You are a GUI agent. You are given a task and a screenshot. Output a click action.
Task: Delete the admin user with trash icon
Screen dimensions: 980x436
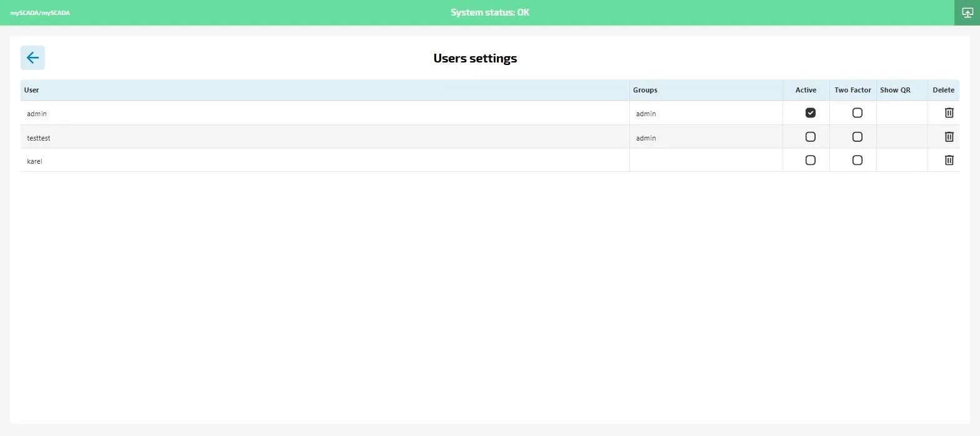click(x=949, y=113)
